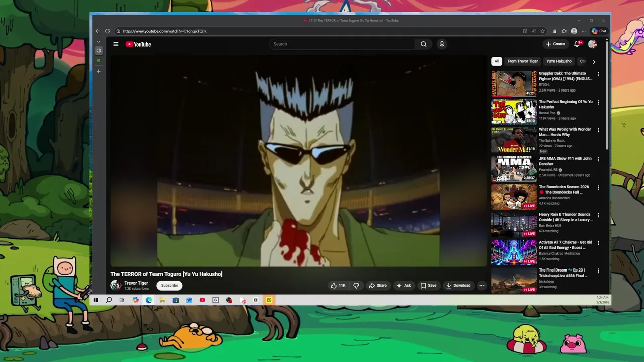Image resolution: width=644 pixels, height=362 pixels.
Task: Click the YouTube search field
Action: pos(342,44)
